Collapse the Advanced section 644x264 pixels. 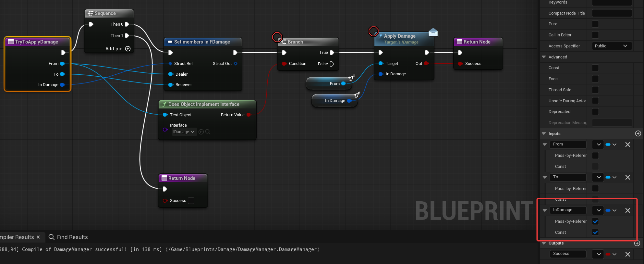click(544, 57)
